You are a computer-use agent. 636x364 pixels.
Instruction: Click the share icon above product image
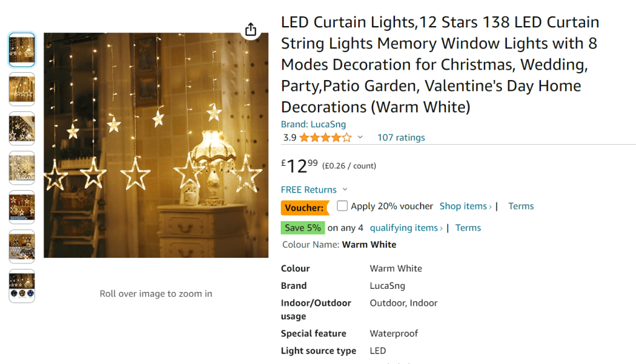point(250,30)
